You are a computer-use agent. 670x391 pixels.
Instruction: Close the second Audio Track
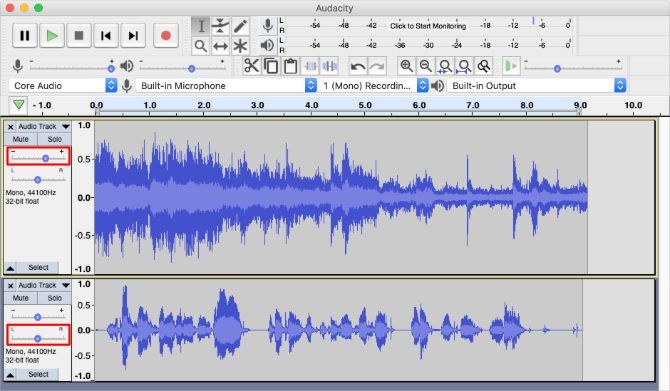(11, 285)
